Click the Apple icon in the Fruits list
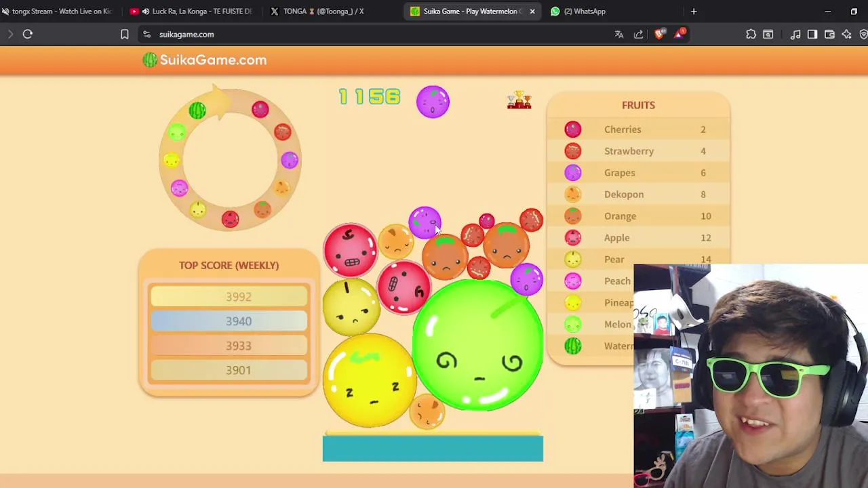868x488 pixels. 573,238
